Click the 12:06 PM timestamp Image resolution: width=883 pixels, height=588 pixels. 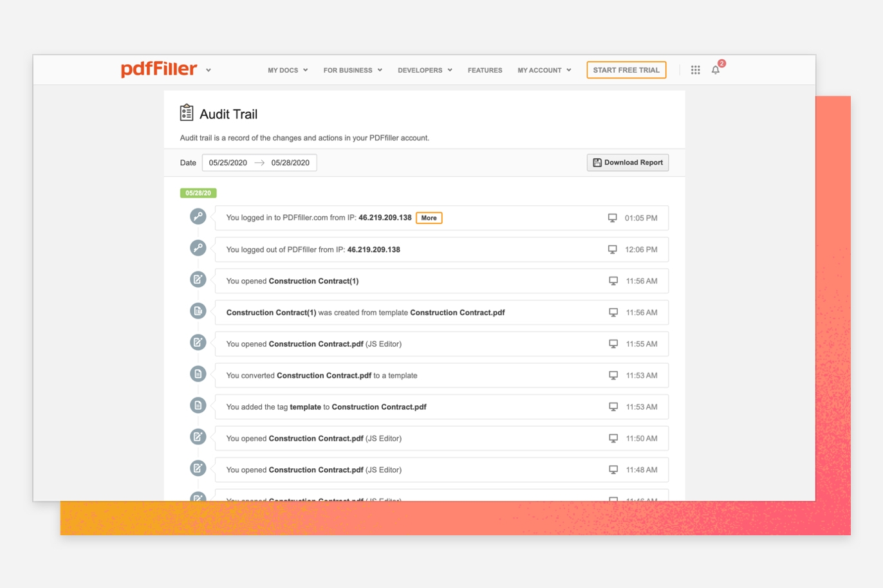(641, 250)
